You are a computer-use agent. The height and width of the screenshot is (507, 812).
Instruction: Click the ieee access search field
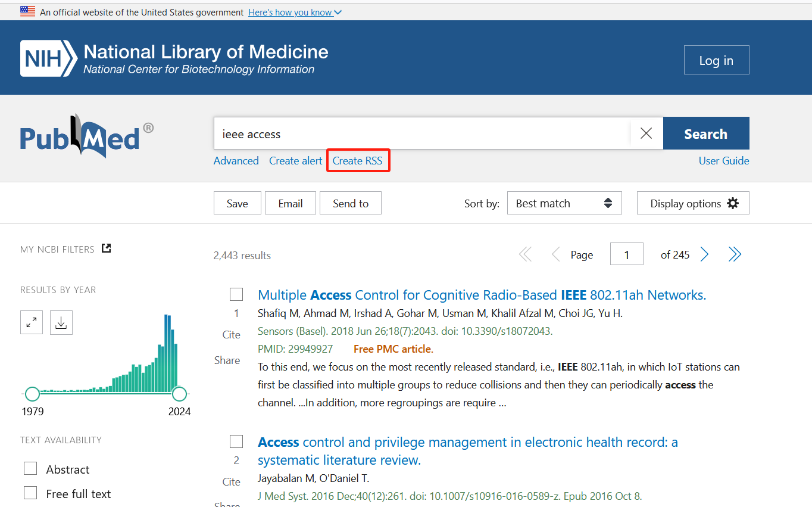(421, 133)
